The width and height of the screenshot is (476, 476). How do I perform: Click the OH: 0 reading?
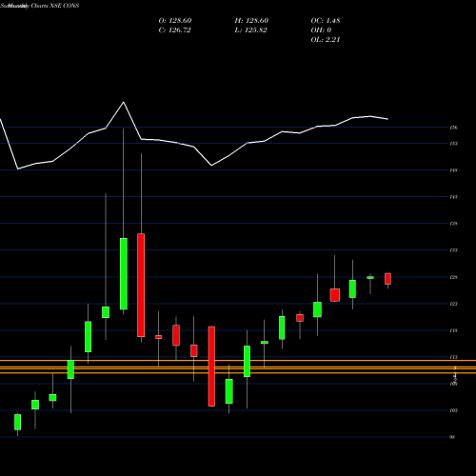coord(321,30)
